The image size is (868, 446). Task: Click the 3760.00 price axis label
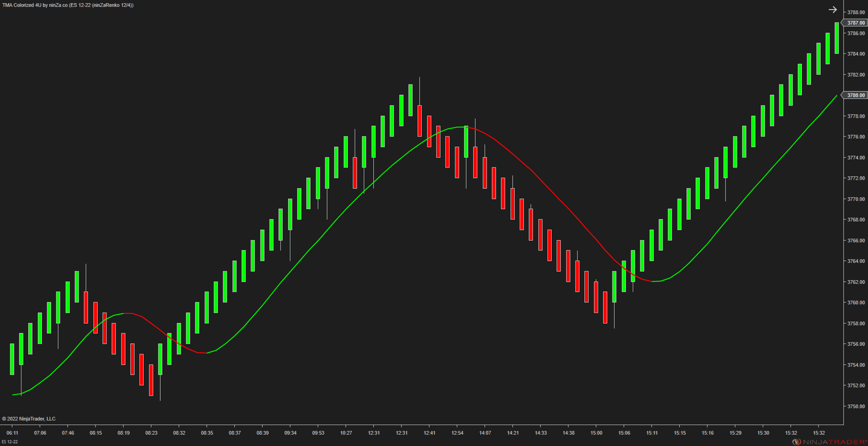point(856,303)
